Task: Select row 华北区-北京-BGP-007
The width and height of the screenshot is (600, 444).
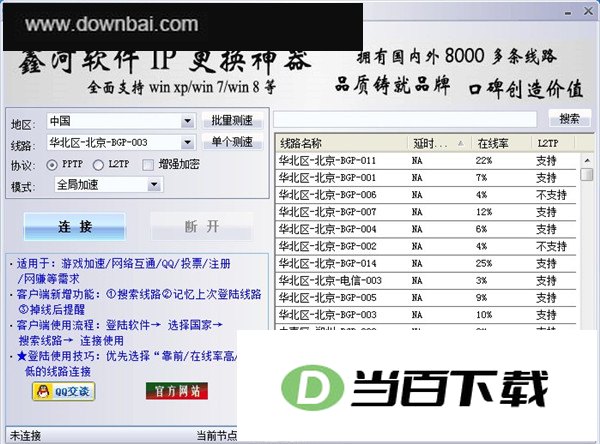Action: (x=426, y=212)
